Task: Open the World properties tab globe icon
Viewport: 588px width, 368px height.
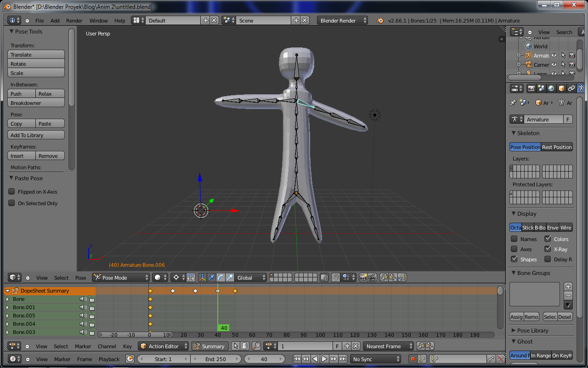Action: (551, 88)
